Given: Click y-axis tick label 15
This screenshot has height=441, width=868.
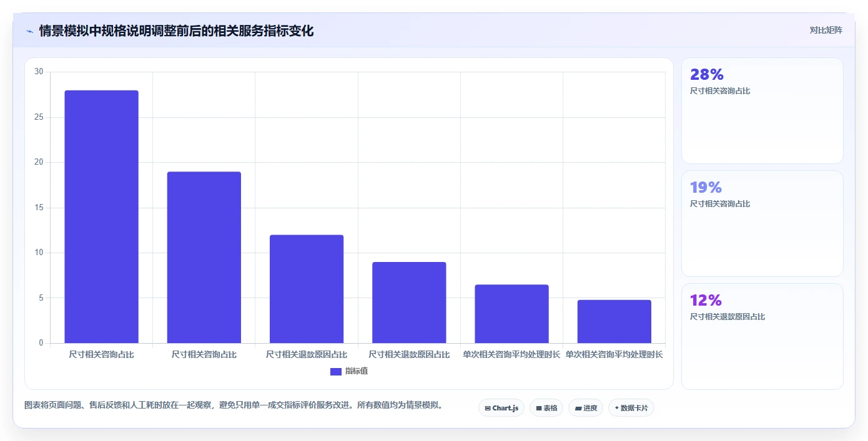Looking at the screenshot, I should coord(39,208).
